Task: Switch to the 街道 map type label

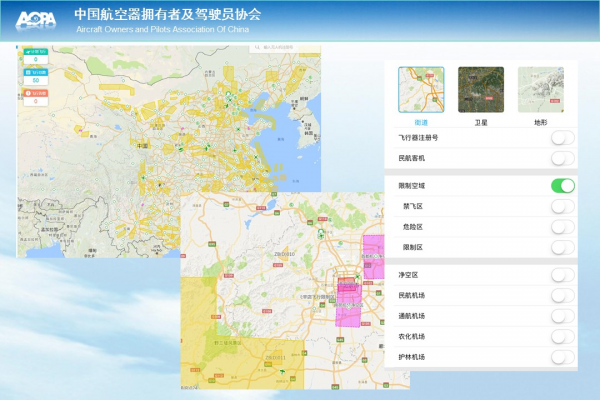Action: point(421,122)
